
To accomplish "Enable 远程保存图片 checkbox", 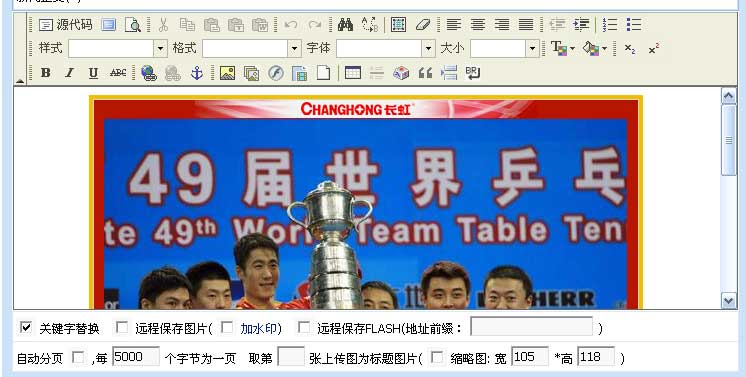I will (122, 327).
